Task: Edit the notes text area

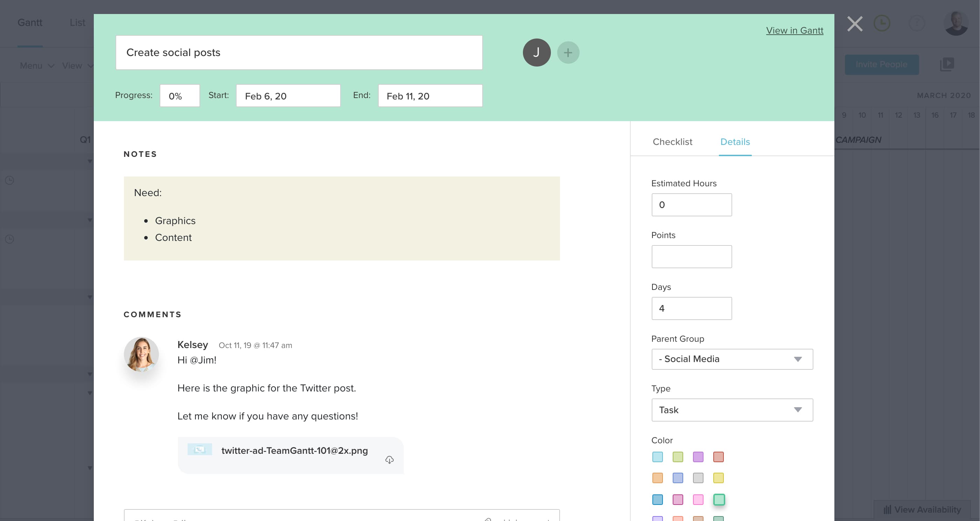Action: pyautogui.click(x=342, y=218)
